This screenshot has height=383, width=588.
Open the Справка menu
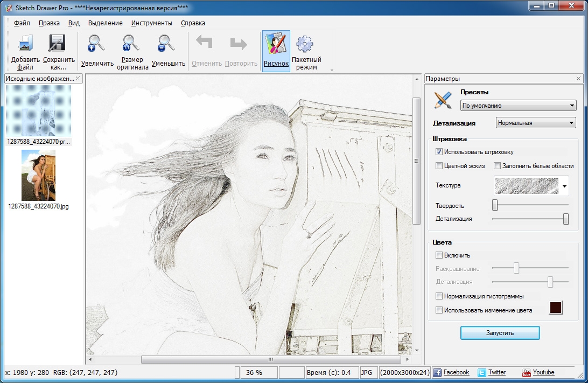point(193,23)
